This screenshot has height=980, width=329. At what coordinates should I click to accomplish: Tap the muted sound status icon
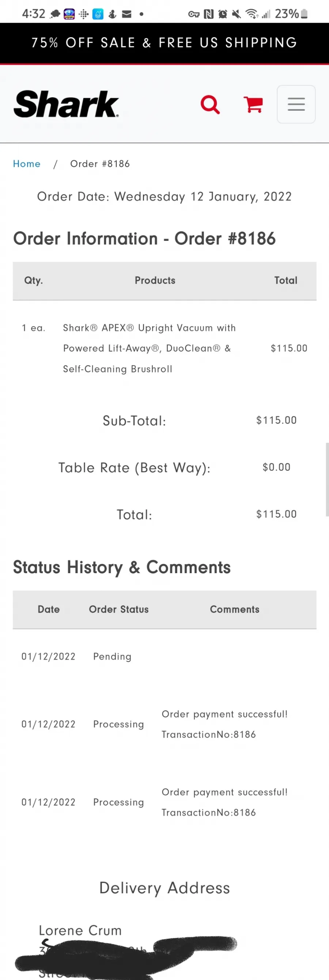coord(236,14)
